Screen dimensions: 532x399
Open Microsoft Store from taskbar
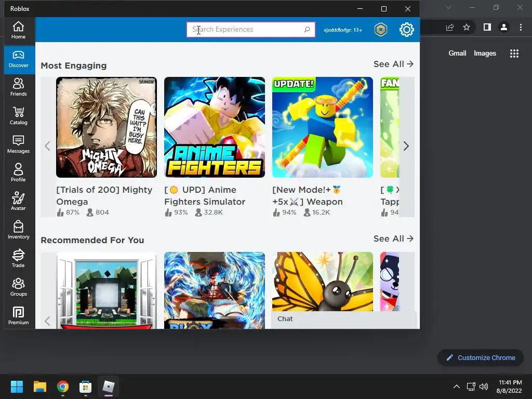click(86, 387)
